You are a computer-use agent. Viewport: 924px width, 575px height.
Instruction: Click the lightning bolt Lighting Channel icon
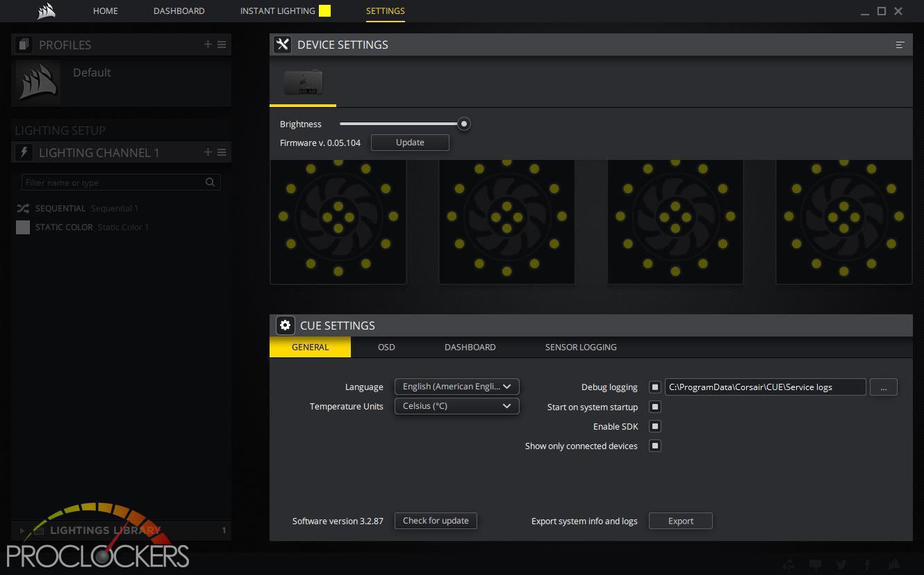[24, 152]
